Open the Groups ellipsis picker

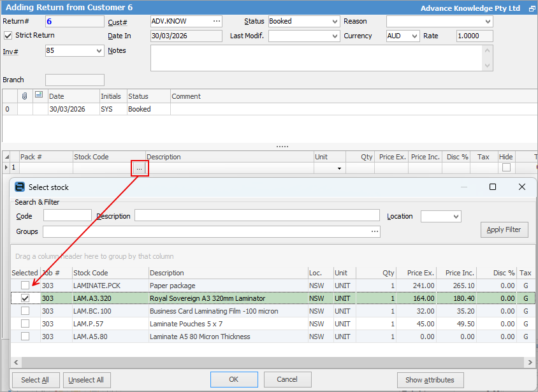coord(375,231)
